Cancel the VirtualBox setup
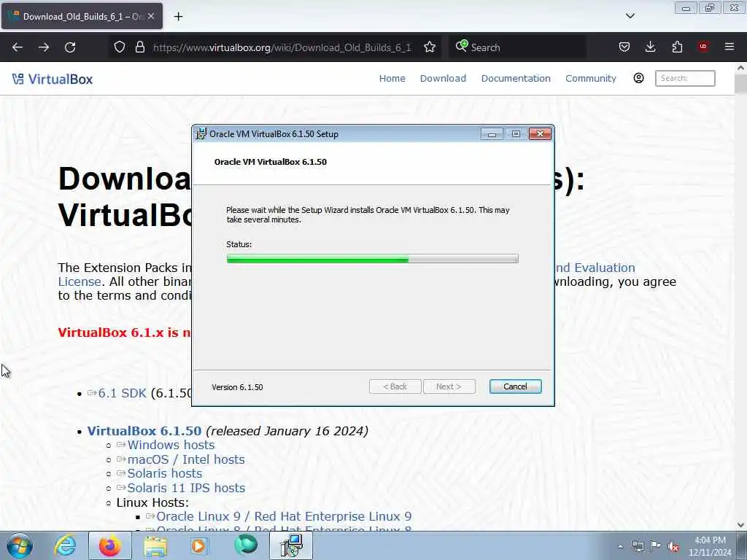747x560 pixels. point(515,386)
